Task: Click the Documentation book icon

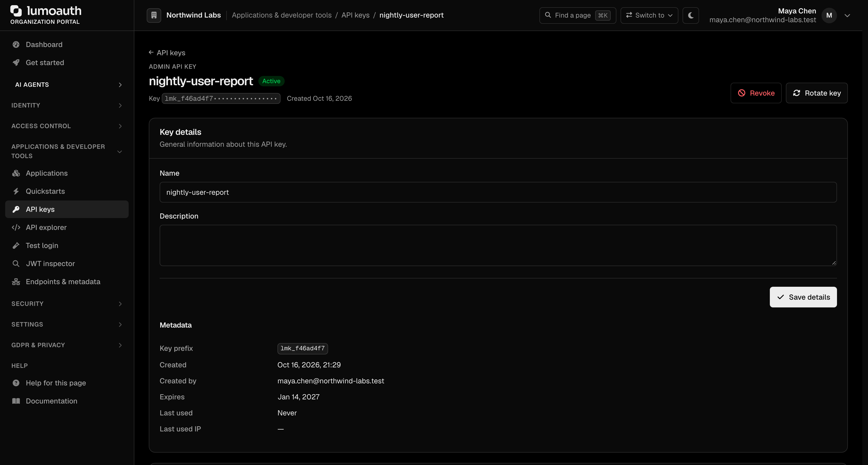Action: (16, 401)
